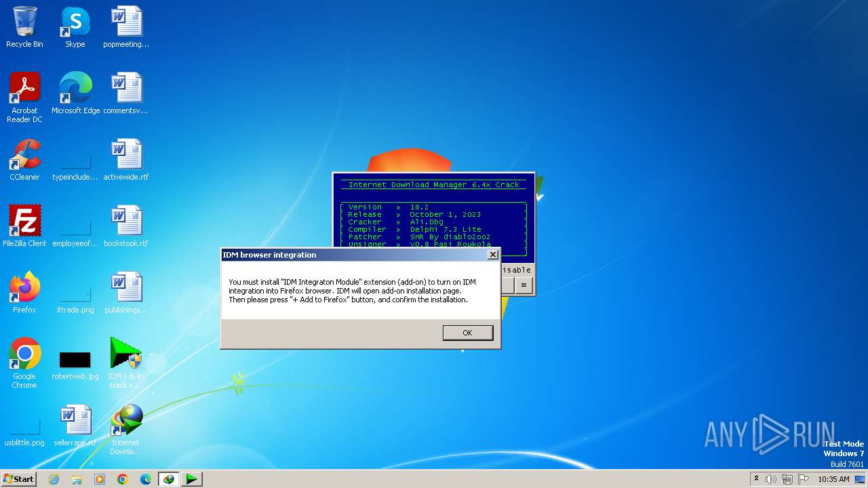
Task: Switch to the crack program taskbar button
Action: pyautogui.click(x=192, y=479)
